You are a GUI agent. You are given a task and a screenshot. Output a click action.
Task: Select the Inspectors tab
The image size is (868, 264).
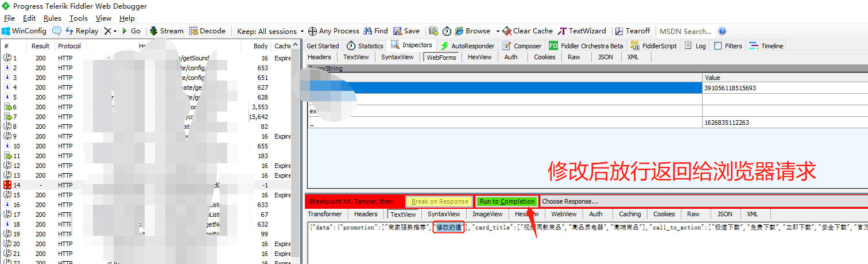(412, 45)
